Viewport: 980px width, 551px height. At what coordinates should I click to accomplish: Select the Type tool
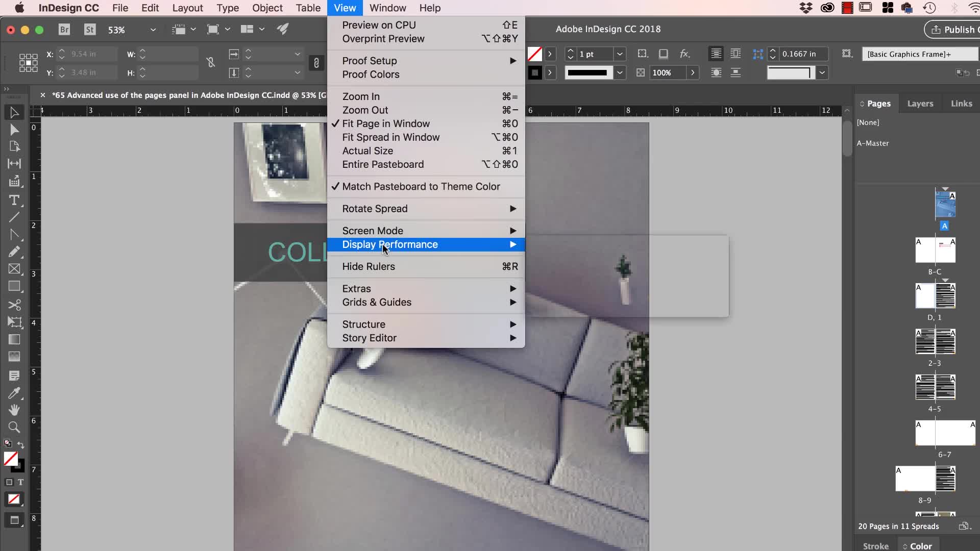pyautogui.click(x=14, y=200)
